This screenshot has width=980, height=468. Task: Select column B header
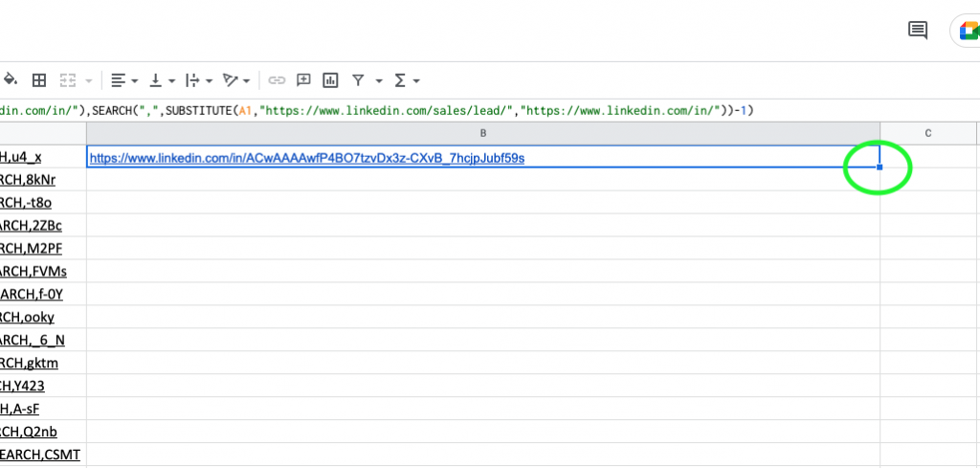(x=482, y=133)
